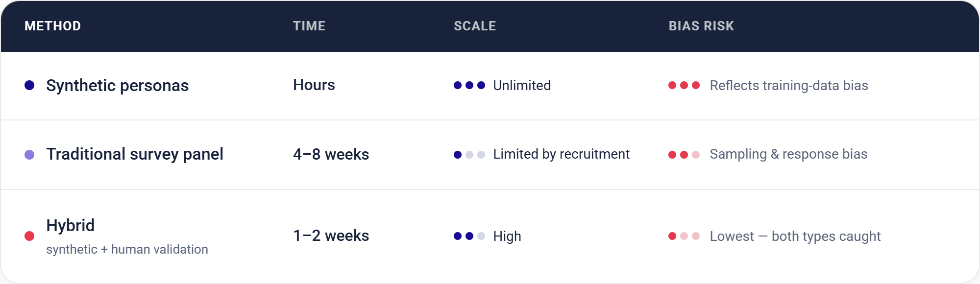Click the lavender dot beside Traditional survey panel

[x=29, y=155]
